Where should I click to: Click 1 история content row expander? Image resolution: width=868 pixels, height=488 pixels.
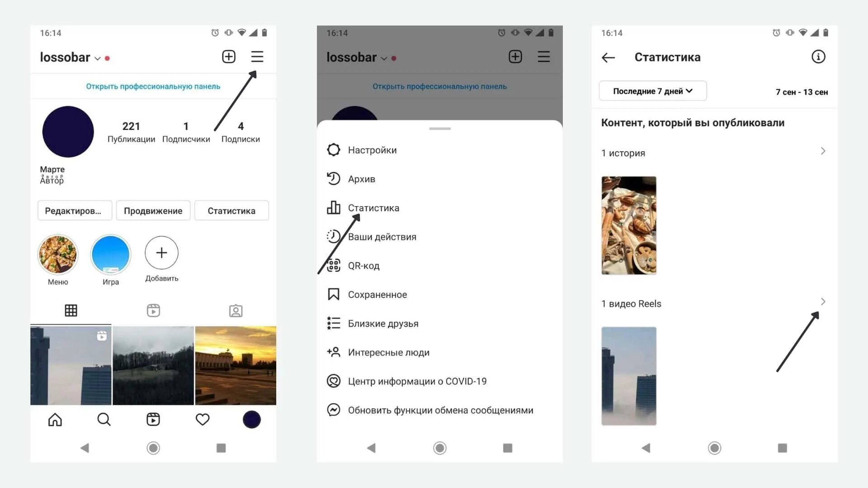tap(823, 151)
